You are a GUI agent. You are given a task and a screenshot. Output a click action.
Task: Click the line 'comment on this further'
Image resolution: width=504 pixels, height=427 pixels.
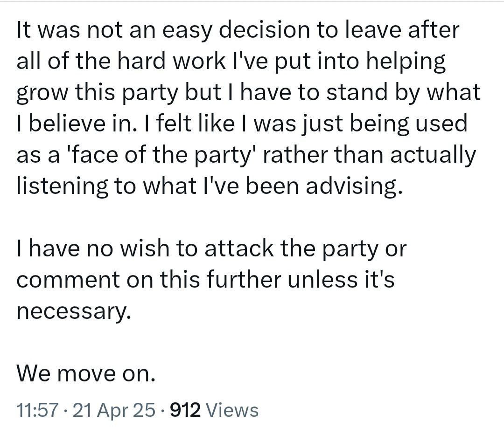[205, 279]
